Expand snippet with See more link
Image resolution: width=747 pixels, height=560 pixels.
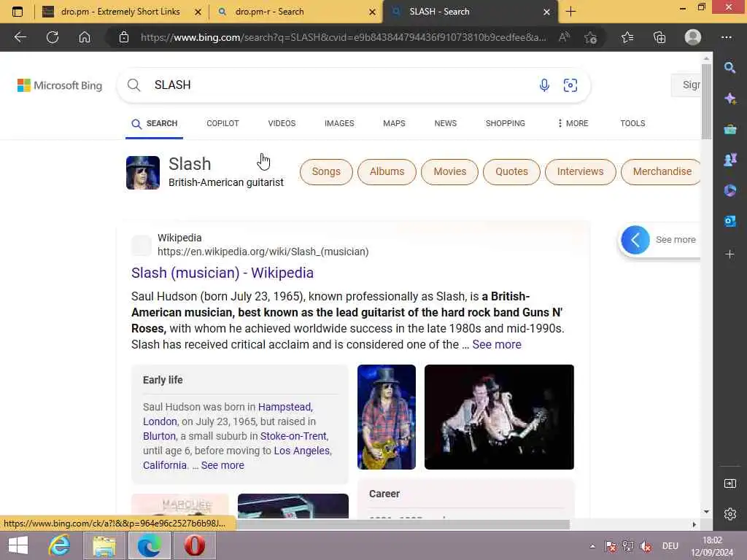(497, 344)
